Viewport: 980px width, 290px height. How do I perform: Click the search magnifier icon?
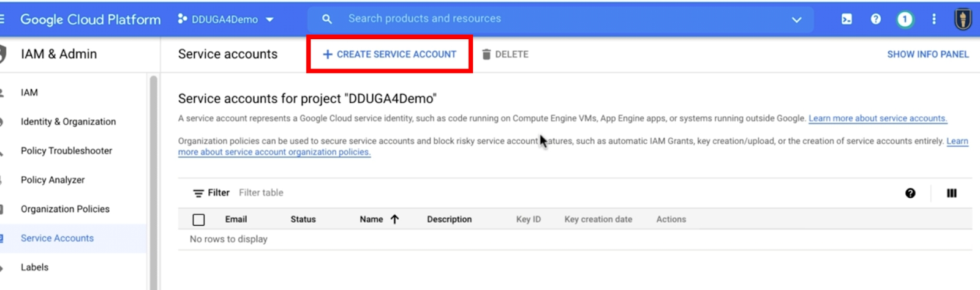(x=327, y=19)
